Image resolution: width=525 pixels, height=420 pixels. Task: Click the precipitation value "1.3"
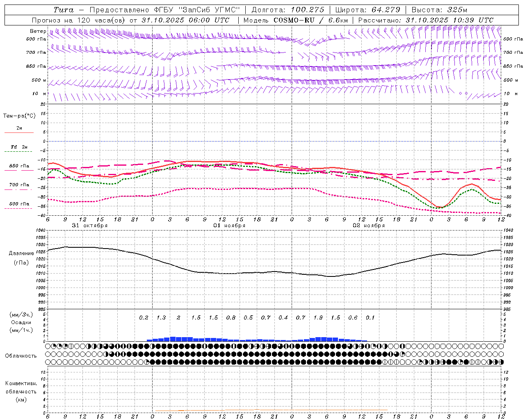pos(161,318)
